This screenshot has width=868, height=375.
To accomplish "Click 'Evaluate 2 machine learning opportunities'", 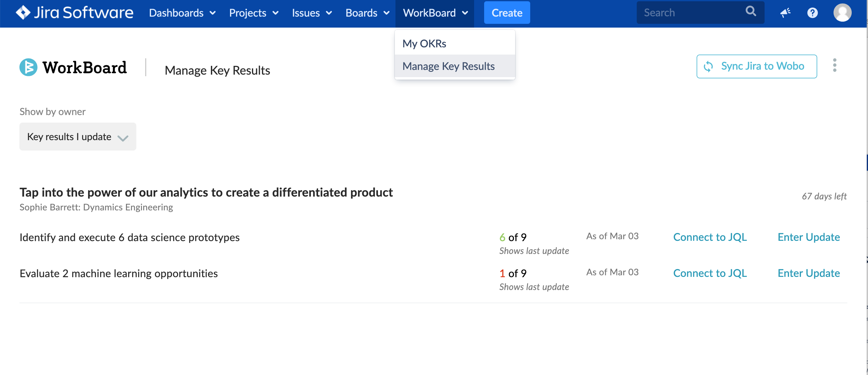I will [119, 273].
